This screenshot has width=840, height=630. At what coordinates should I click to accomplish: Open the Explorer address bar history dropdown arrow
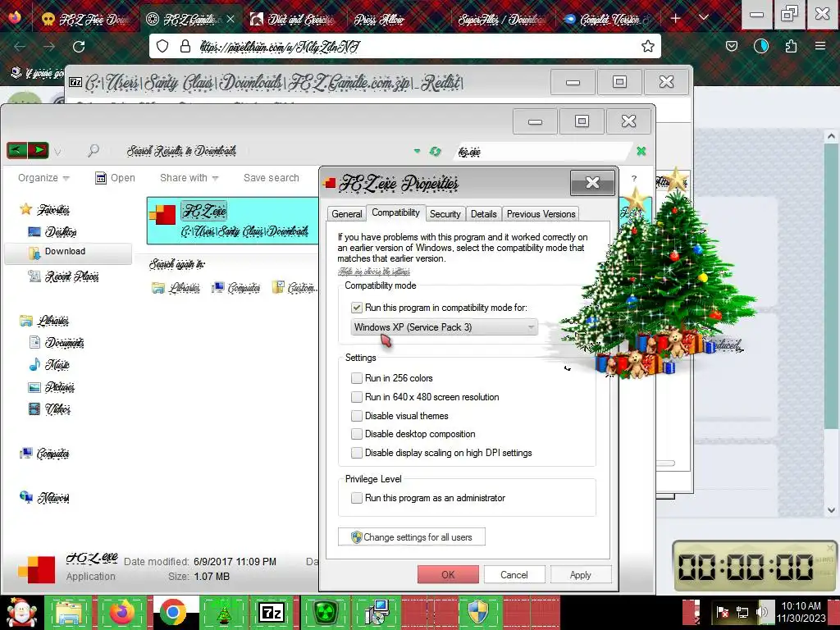pyautogui.click(x=417, y=152)
